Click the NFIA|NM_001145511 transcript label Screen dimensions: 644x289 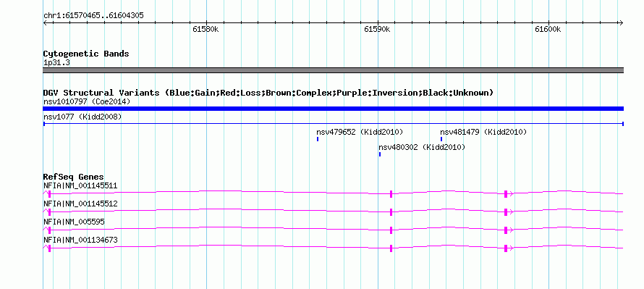[x=80, y=186]
